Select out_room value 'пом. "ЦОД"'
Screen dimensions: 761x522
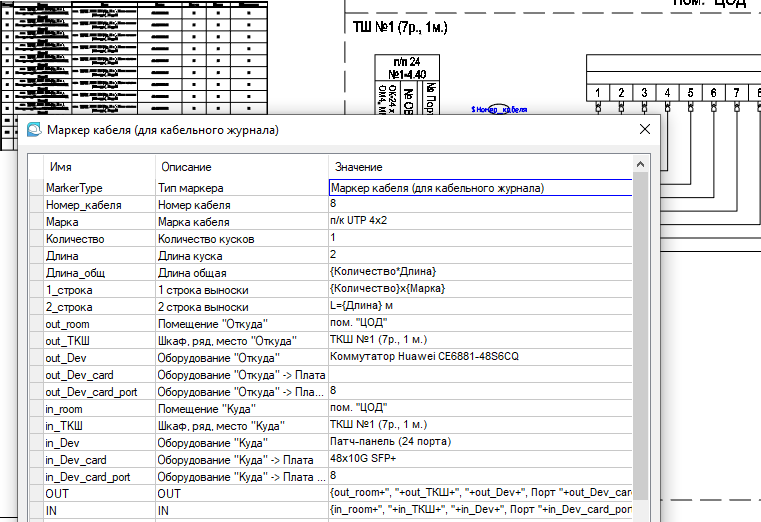coord(480,323)
